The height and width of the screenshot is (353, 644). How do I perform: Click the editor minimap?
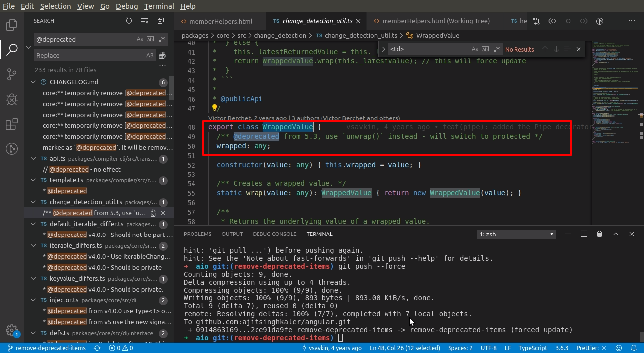[614, 132]
